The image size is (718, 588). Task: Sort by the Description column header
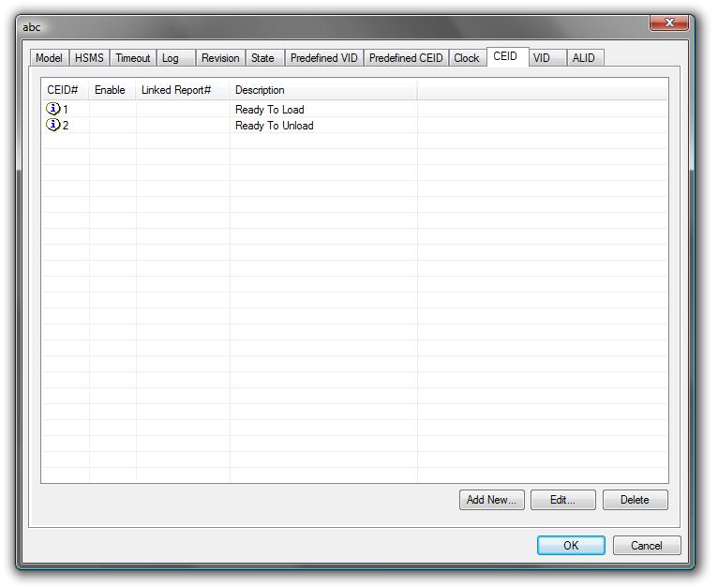tap(322, 90)
